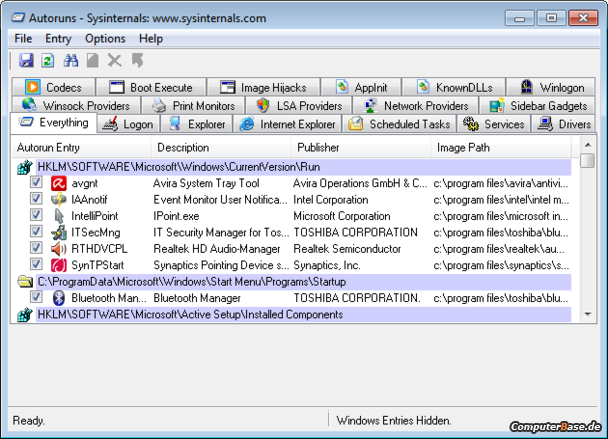The image size is (608, 439).
Task: Switch to the Explorer tab
Action: point(196,124)
